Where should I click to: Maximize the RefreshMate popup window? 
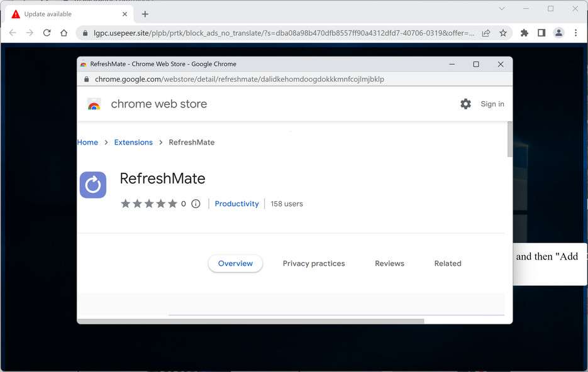coord(476,64)
